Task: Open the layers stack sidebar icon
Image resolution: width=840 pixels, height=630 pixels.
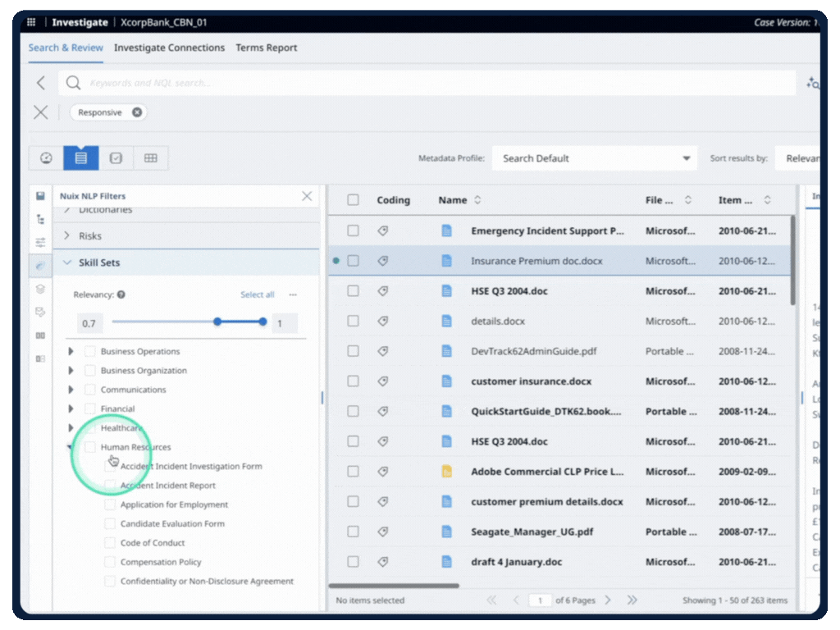Action: (40, 289)
